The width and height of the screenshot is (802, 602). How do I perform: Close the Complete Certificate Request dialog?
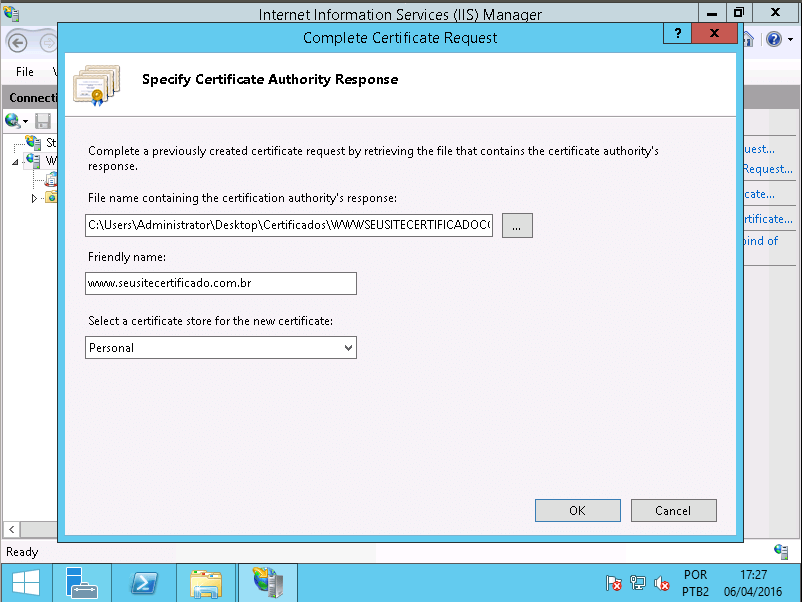714,34
